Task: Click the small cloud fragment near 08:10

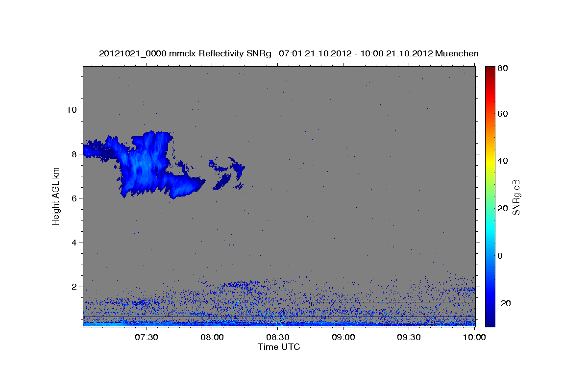Action: (x=227, y=173)
